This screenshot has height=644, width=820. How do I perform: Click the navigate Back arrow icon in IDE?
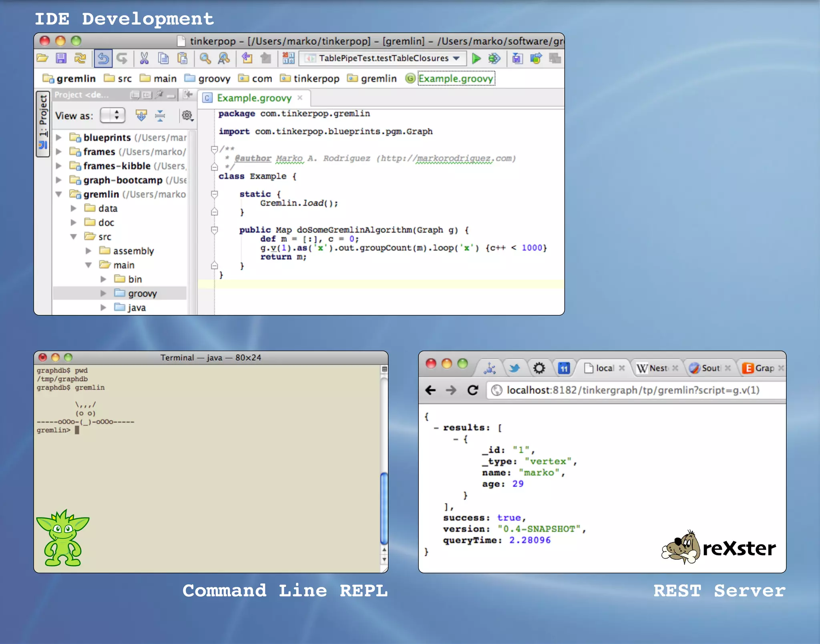(x=247, y=58)
